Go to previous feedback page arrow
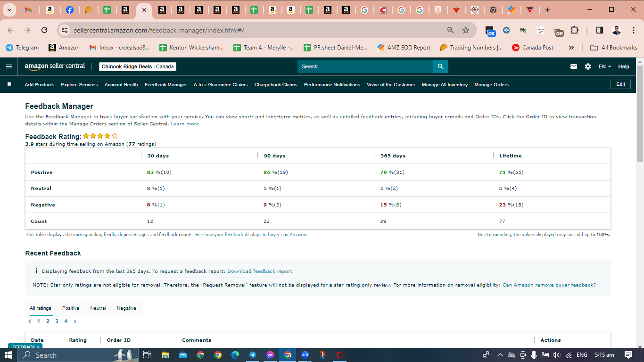 pyautogui.click(x=30, y=321)
